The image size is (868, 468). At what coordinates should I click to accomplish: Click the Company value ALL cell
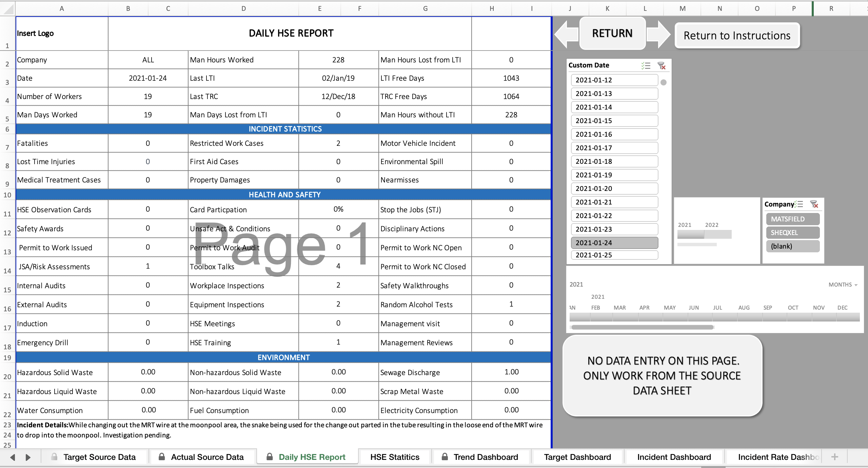point(148,60)
